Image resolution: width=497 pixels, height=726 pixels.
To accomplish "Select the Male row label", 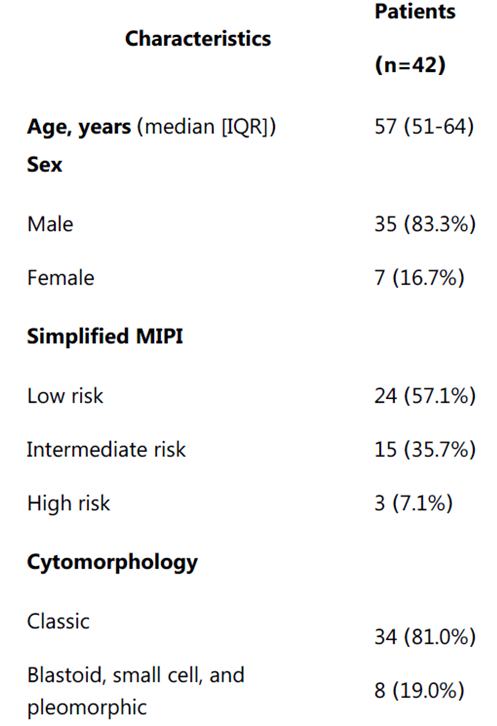I will click(x=50, y=225).
